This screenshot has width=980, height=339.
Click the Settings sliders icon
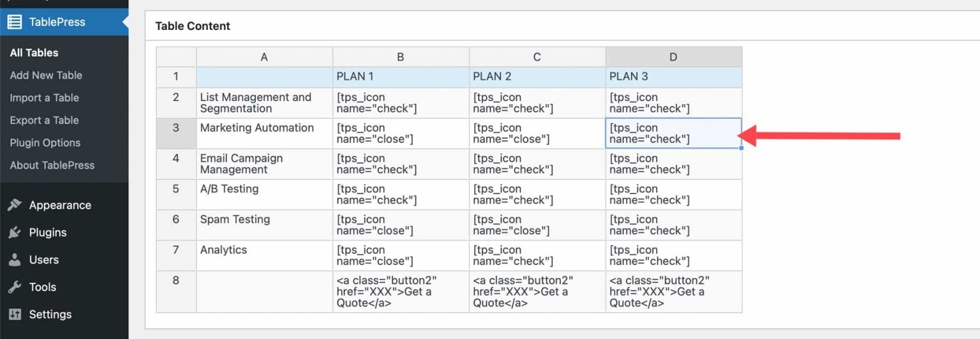[x=15, y=314]
